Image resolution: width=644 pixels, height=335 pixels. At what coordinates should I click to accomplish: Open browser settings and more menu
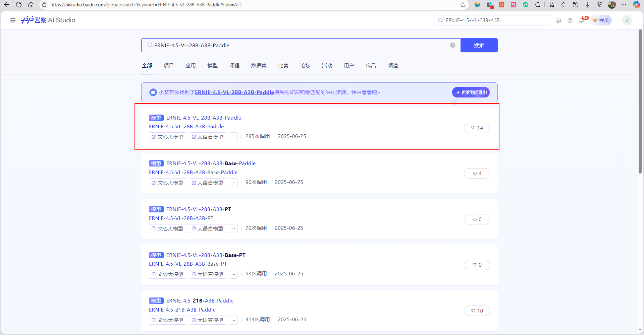click(x=624, y=5)
